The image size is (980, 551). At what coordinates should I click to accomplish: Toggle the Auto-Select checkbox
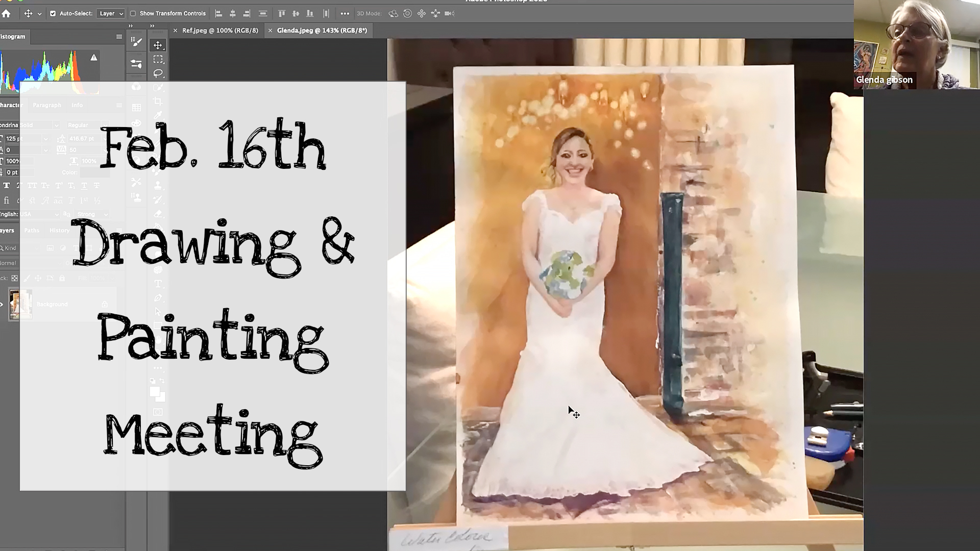coord(53,14)
